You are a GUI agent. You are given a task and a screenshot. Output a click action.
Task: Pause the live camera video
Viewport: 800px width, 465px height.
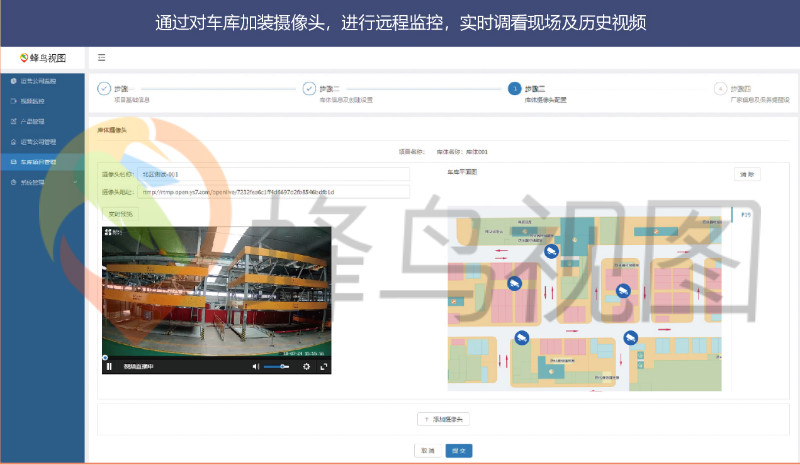pos(110,367)
